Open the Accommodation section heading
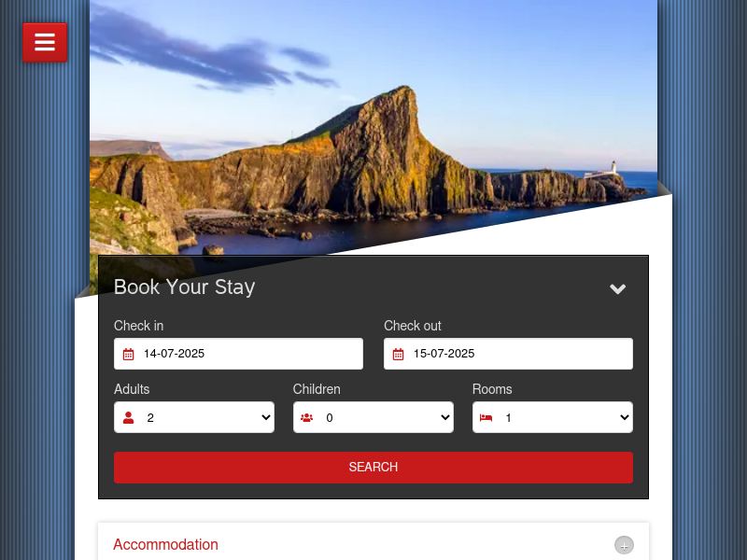Image resolution: width=747 pixels, height=560 pixels. (x=165, y=544)
